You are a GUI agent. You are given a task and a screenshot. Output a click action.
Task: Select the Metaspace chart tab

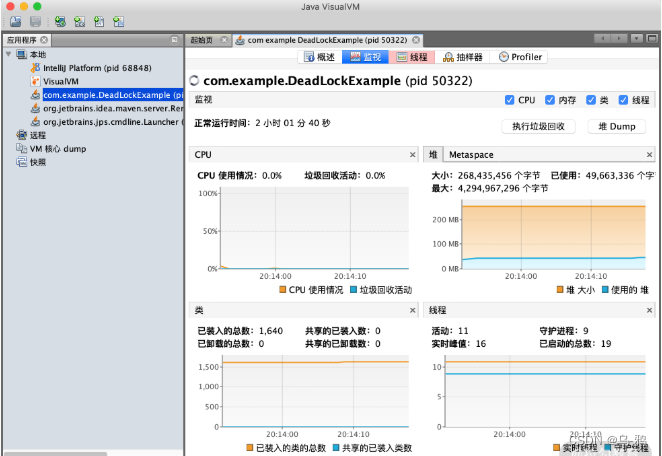(471, 155)
